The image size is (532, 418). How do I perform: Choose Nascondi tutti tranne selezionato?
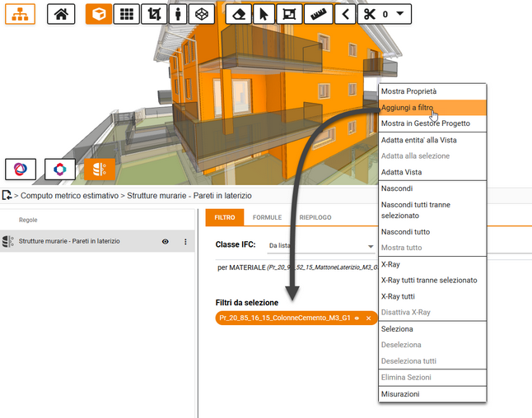click(x=432, y=210)
